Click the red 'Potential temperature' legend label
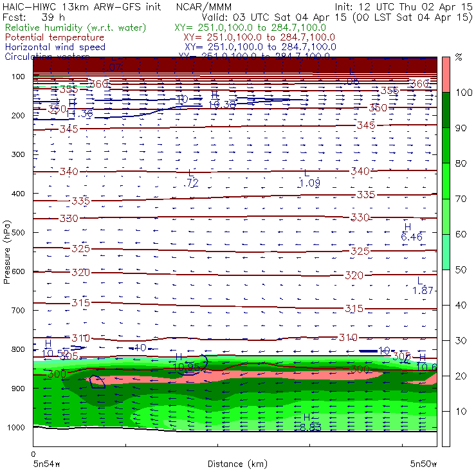Image resolution: width=476 pixels, height=476 pixels. click(54, 37)
